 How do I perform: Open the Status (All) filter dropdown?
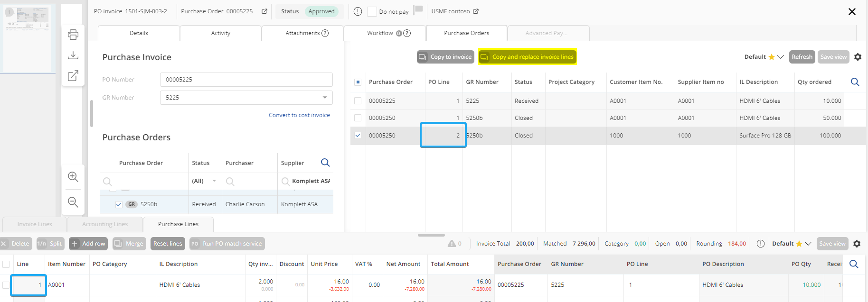click(214, 181)
